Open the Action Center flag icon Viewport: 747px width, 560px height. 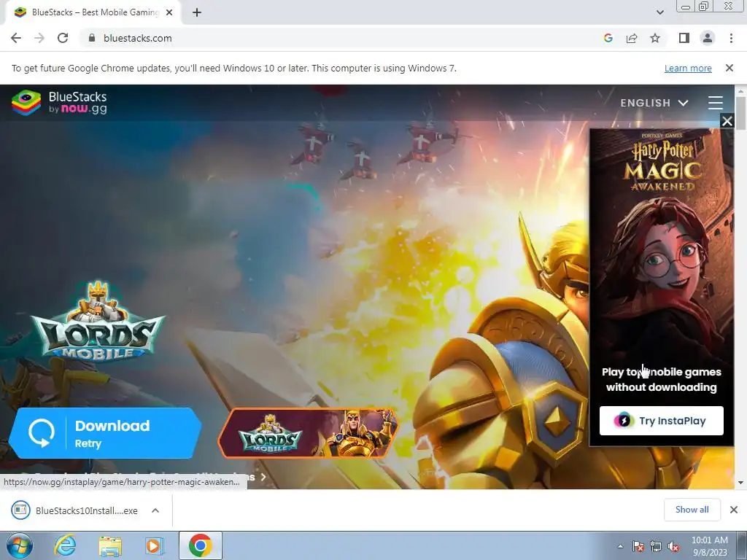(638, 547)
